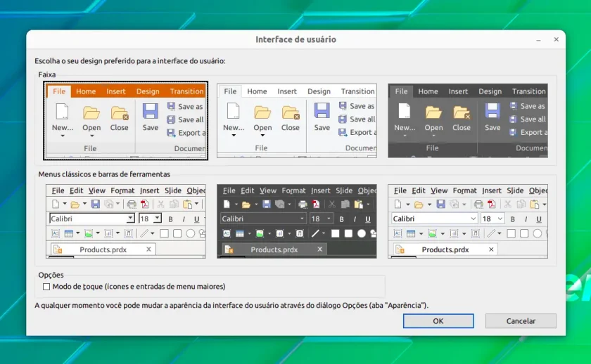
Task: Click Insert tab in orange ribbon preview
Action: pyautogui.click(x=115, y=91)
